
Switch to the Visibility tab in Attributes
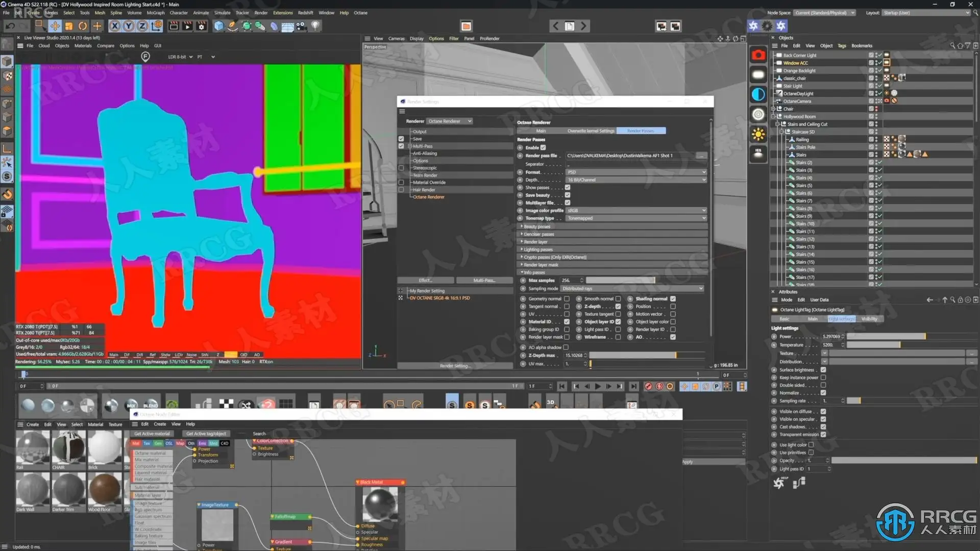(x=869, y=319)
